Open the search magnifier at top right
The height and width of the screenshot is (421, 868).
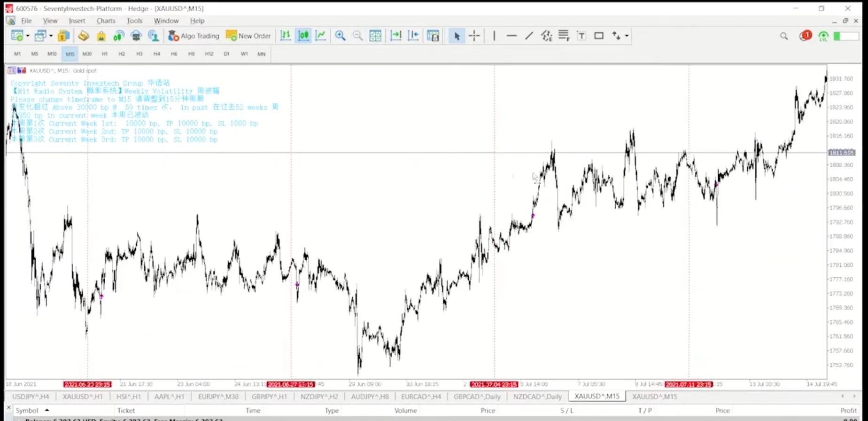click(784, 36)
